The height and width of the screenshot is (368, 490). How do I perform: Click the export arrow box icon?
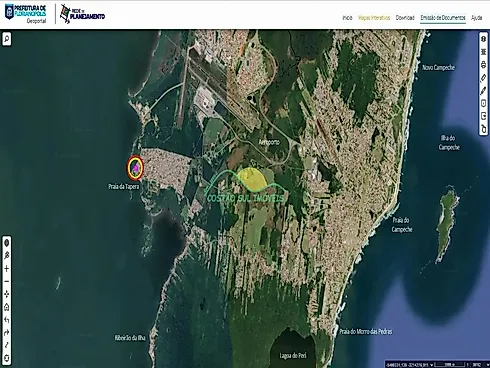click(x=483, y=116)
